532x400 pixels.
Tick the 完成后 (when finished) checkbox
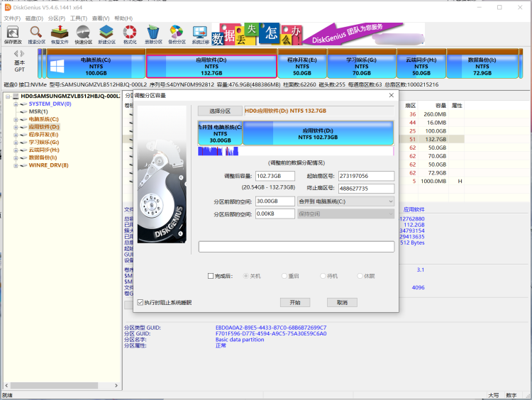pyautogui.click(x=211, y=276)
